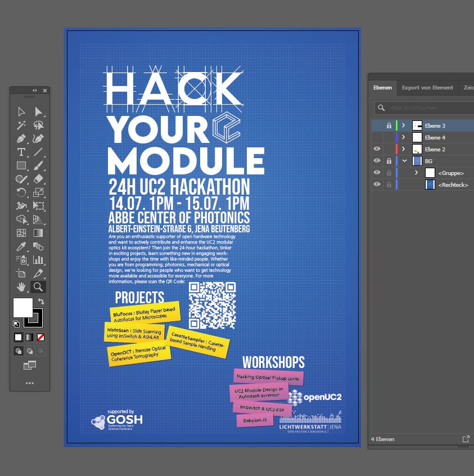Click the <Rechteck> item thumbnail
Image resolution: width=474 pixels, height=476 pixels.
click(x=430, y=185)
